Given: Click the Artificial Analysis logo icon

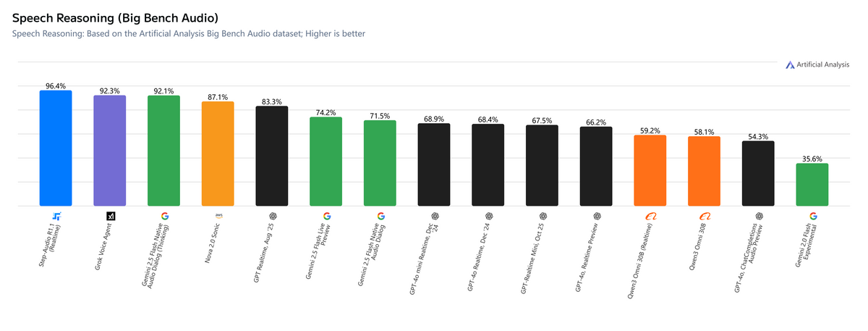Looking at the screenshot, I should pyautogui.click(x=790, y=65).
